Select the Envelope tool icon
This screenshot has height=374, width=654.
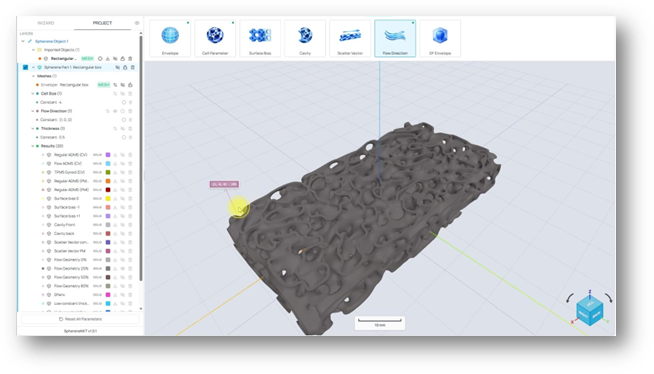170,38
